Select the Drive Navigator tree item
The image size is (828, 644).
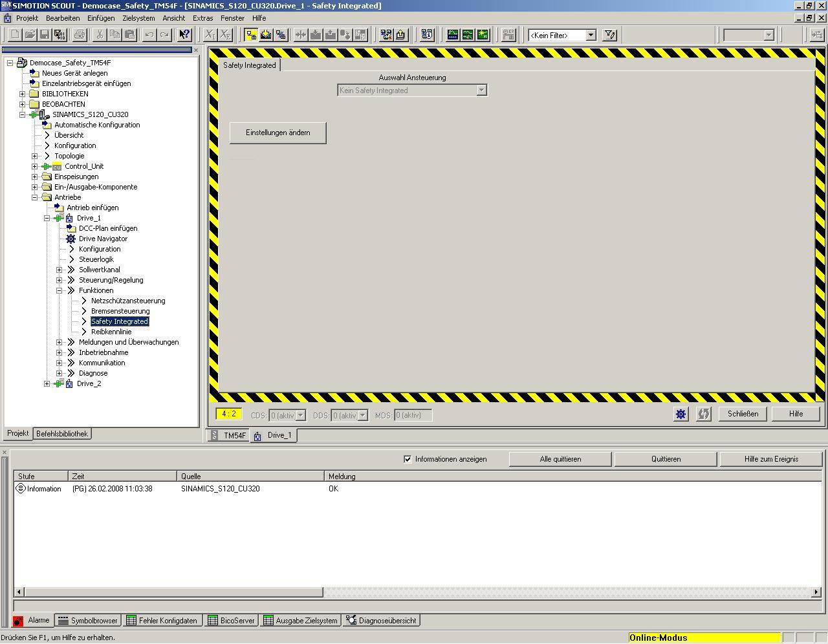pos(103,239)
